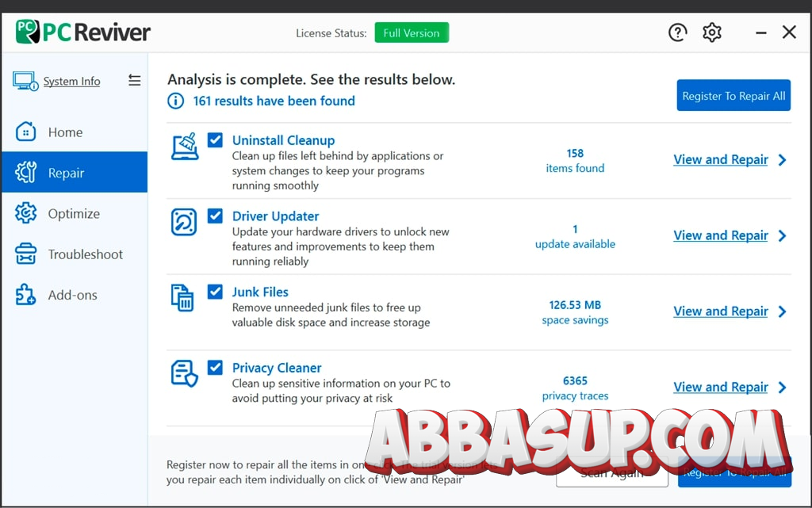The height and width of the screenshot is (508, 812).
Task: Uncheck the Driver Updater checkbox
Action: 215,216
